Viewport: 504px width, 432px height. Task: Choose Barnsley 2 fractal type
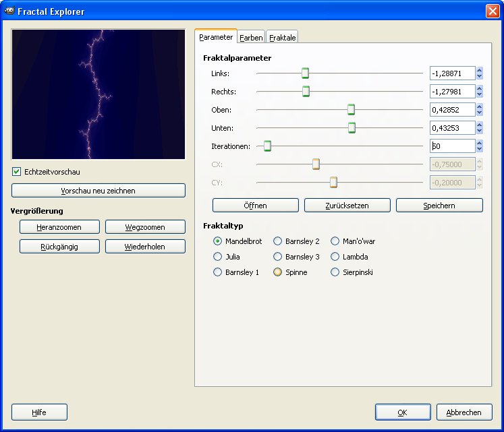(x=277, y=241)
